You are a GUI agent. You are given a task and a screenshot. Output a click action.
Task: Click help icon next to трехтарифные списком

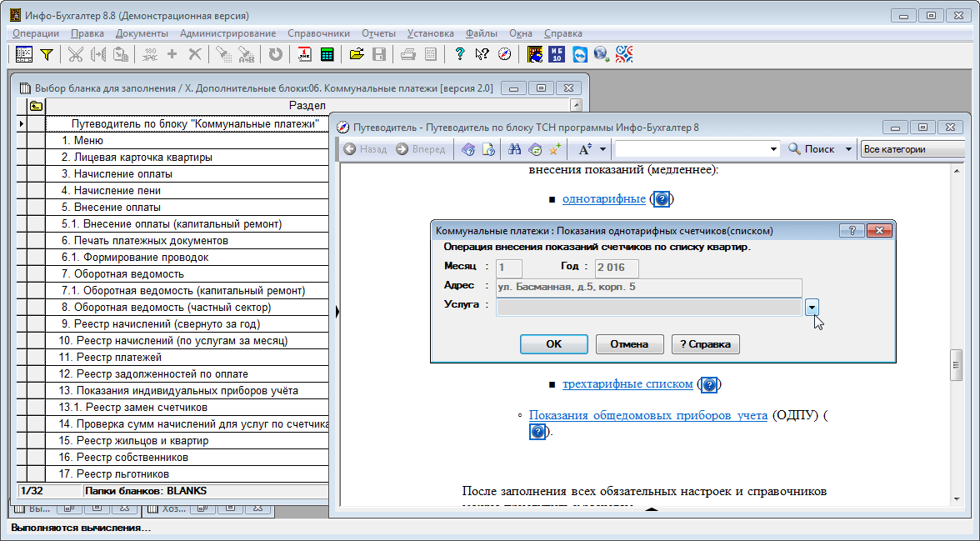pos(708,384)
